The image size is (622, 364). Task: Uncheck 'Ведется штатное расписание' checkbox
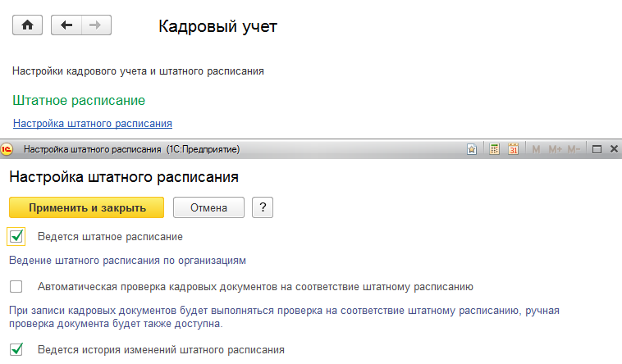tap(16, 236)
